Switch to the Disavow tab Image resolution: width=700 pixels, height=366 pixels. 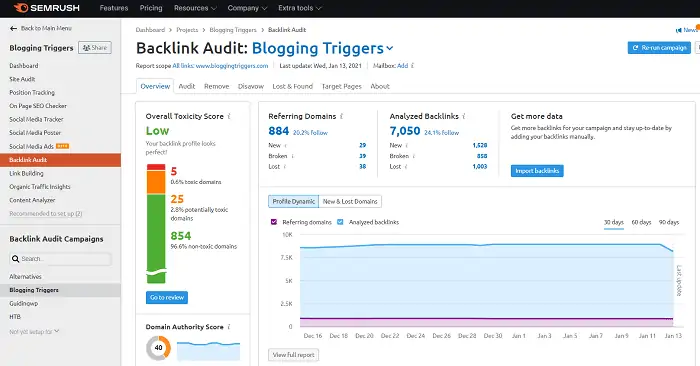point(250,86)
